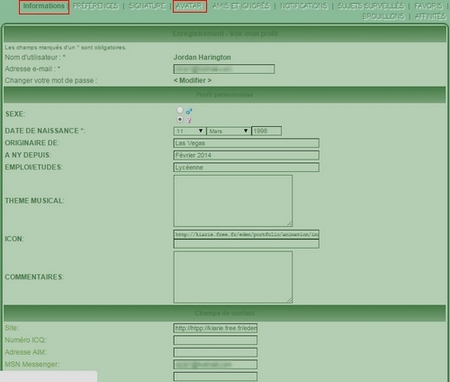450x382 pixels.
Task: Open the birth day dropdown
Action: (190, 131)
